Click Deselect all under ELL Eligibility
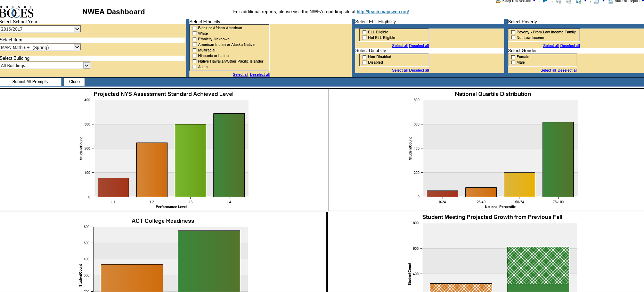Viewport: 644px width, 292px height. click(419, 46)
